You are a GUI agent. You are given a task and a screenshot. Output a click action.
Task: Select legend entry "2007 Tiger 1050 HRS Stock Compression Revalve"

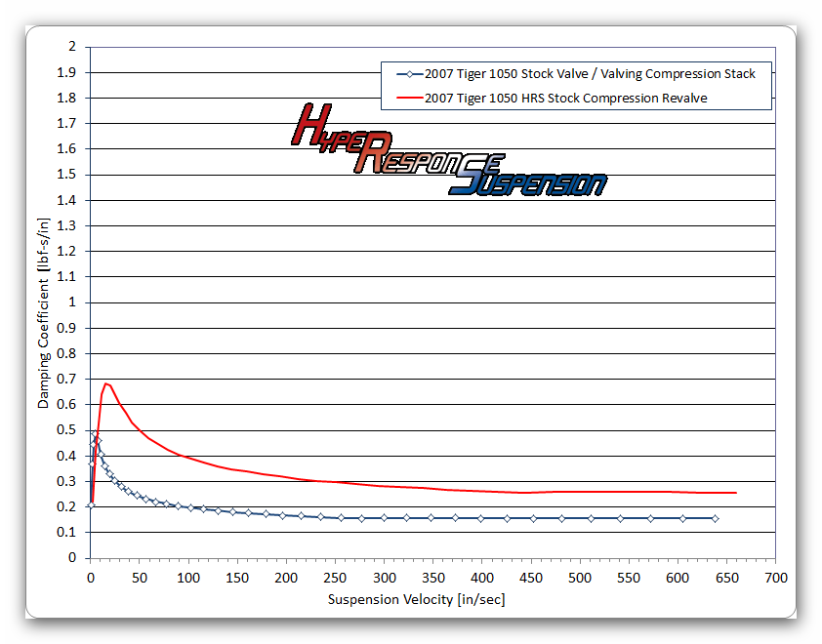[552, 98]
